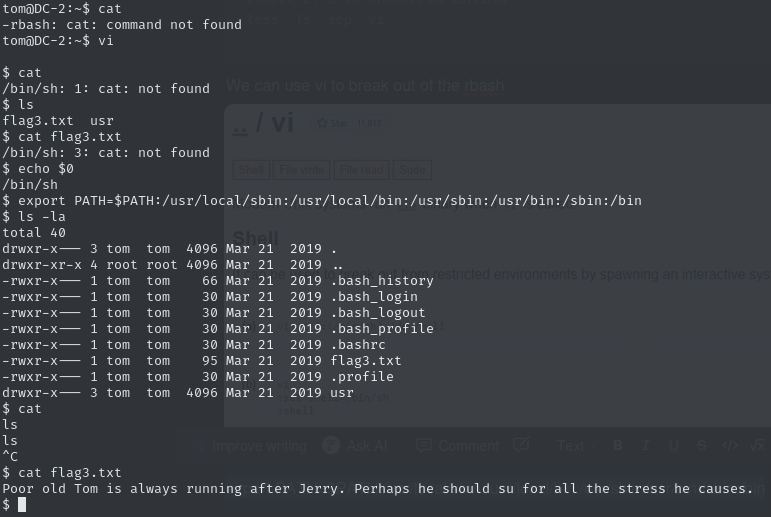Click the 'Poor old Tom' flag text line

click(x=378, y=488)
